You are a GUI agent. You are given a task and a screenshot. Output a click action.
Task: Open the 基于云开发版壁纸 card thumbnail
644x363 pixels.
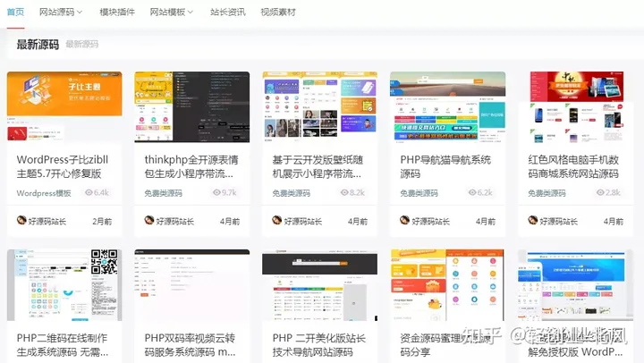pos(319,106)
